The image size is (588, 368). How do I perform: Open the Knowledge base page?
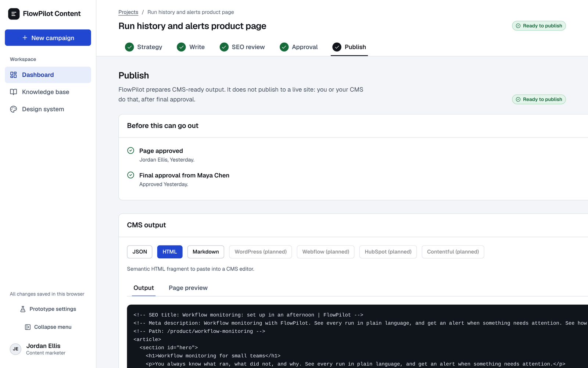click(x=48, y=92)
